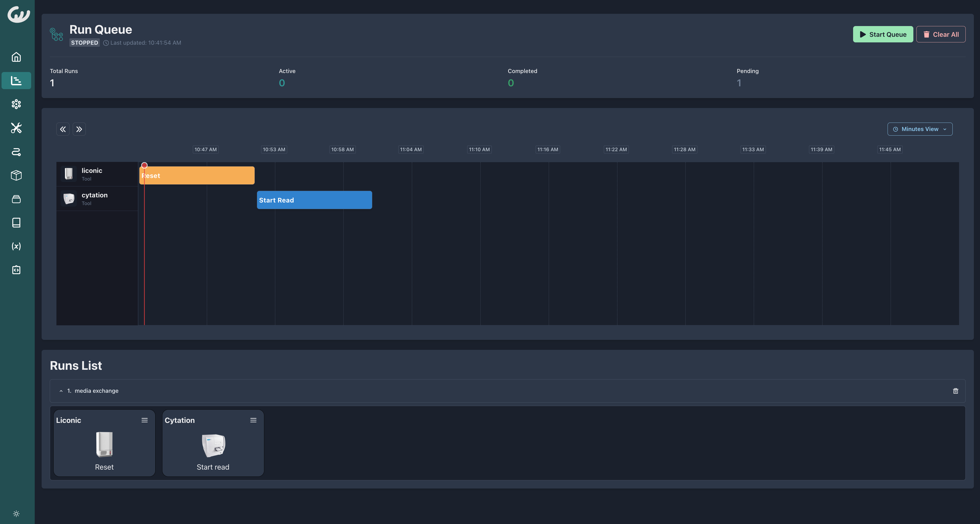Viewport: 980px width, 524px height.
Task: Open the variables (x) sidebar icon
Action: [x=16, y=246]
